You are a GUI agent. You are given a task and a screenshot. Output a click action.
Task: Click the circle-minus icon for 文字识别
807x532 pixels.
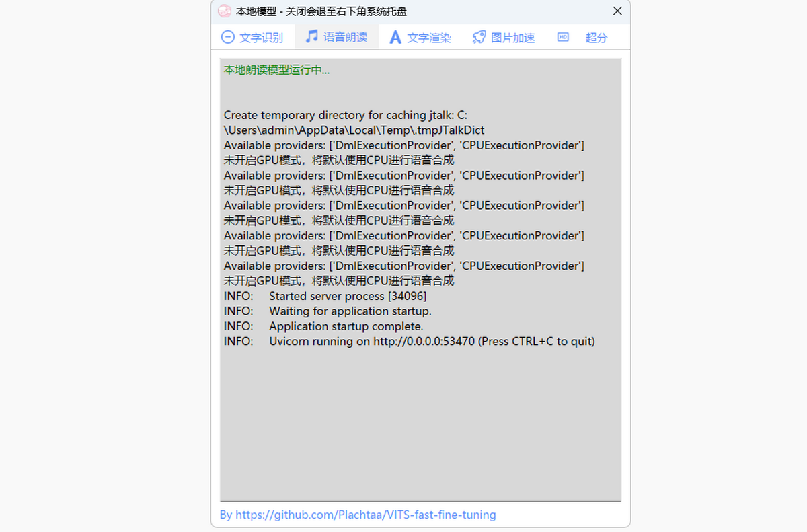[228, 38]
